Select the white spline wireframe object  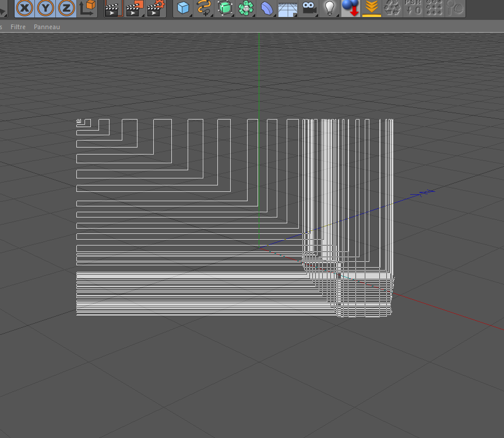point(235,218)
